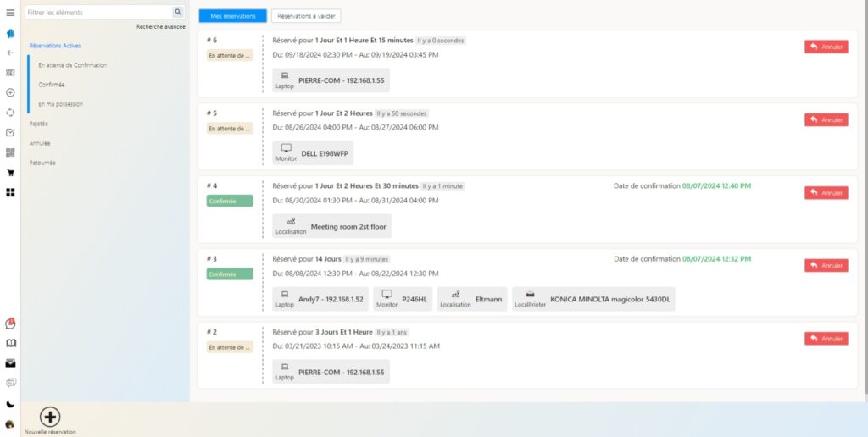Viewport: 868px width, 437px height.
Task: Click the search magnifier icon
Action: point(178,12)
